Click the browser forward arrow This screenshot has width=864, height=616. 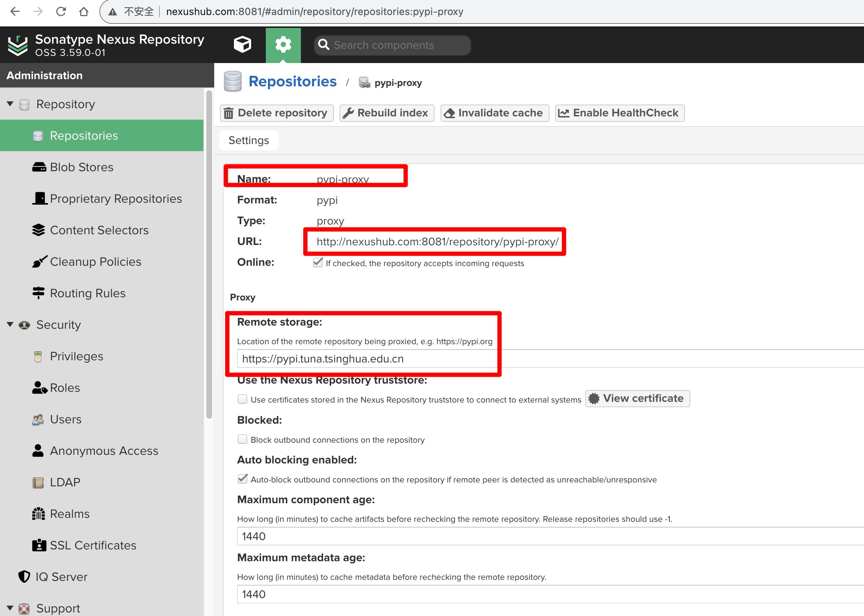38,11
